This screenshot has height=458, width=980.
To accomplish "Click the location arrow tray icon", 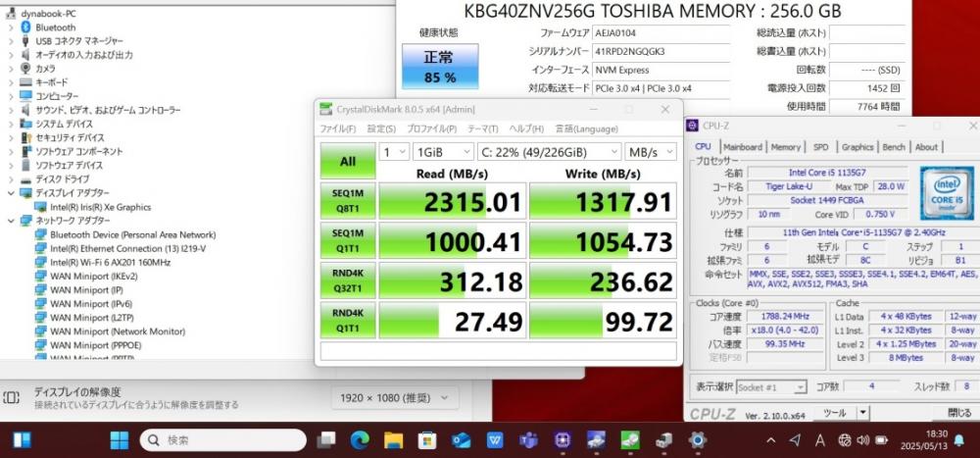I will [795, 440].
